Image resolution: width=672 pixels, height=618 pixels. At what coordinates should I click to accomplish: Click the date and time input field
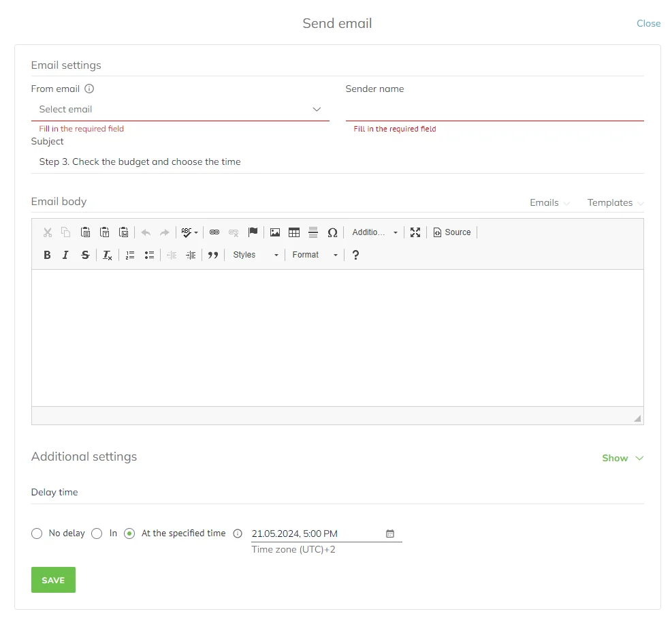(326, 534)
